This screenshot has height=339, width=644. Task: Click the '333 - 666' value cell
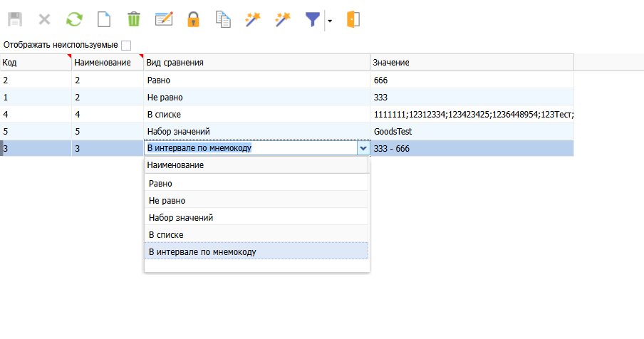[472, 148]
